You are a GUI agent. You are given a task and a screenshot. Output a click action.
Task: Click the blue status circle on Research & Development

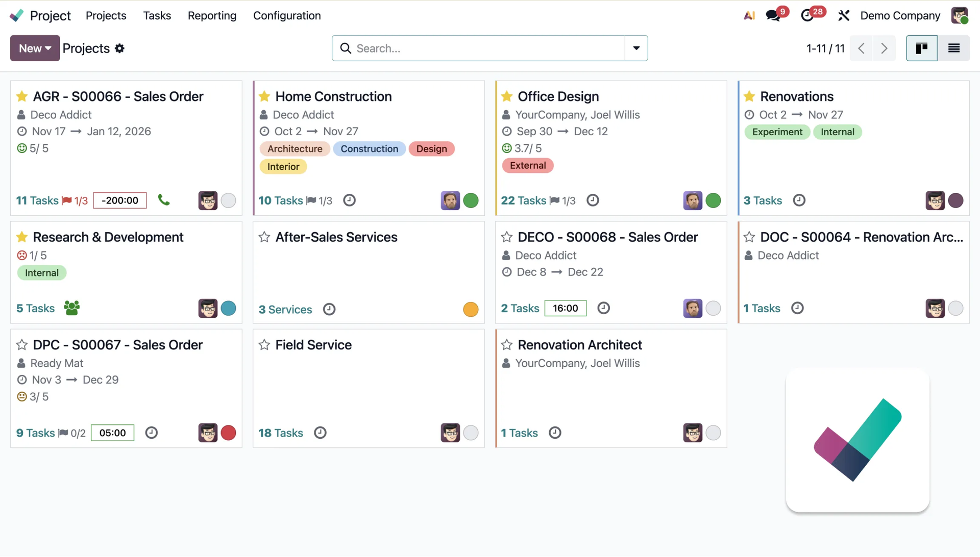228,308
